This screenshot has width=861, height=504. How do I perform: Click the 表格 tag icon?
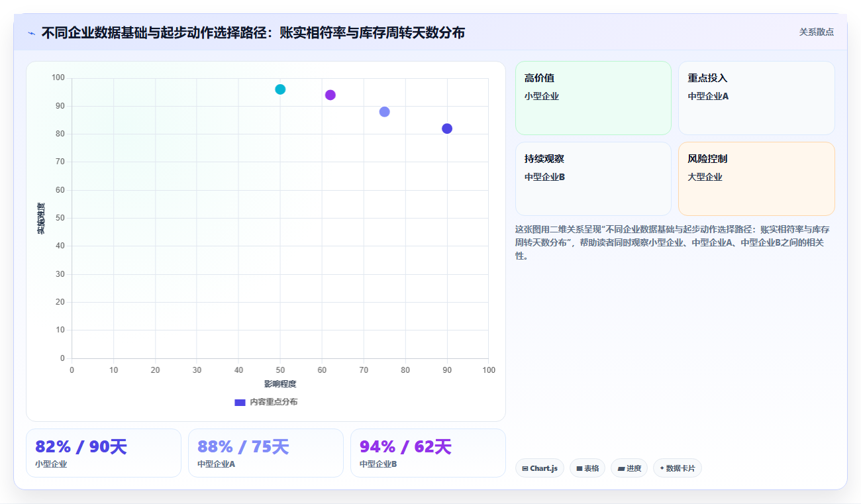(579, 468)
